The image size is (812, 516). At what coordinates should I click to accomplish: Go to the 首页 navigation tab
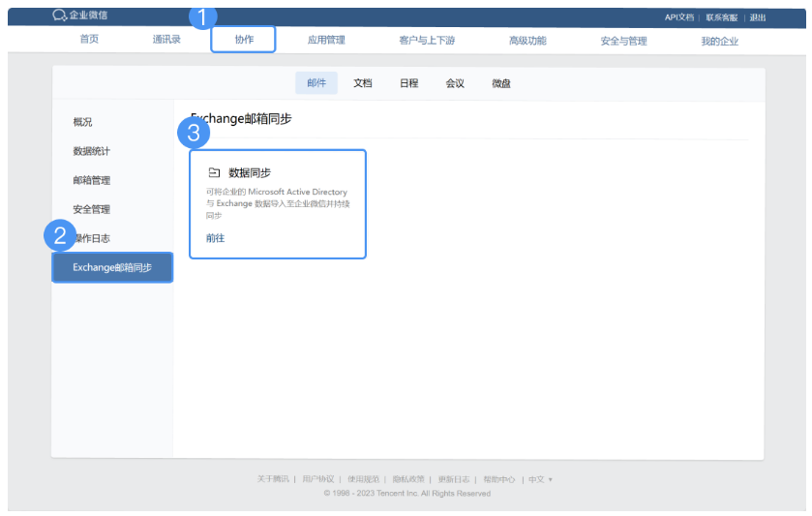(x=89, y=40)
